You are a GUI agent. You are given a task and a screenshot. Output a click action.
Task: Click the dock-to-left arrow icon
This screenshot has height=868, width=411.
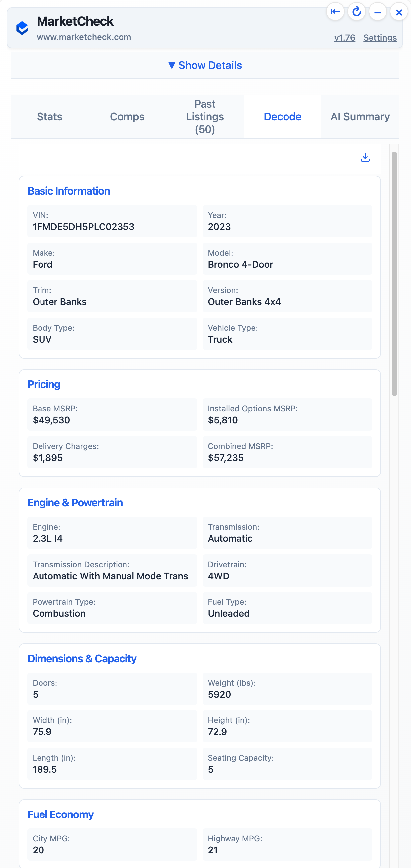[x=335, y=12]
